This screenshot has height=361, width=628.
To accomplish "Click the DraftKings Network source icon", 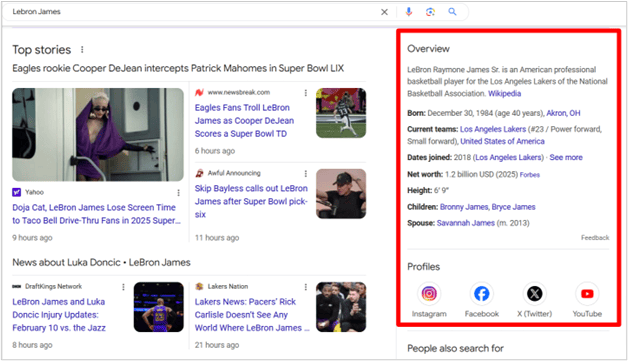I will tap(16, 286).
